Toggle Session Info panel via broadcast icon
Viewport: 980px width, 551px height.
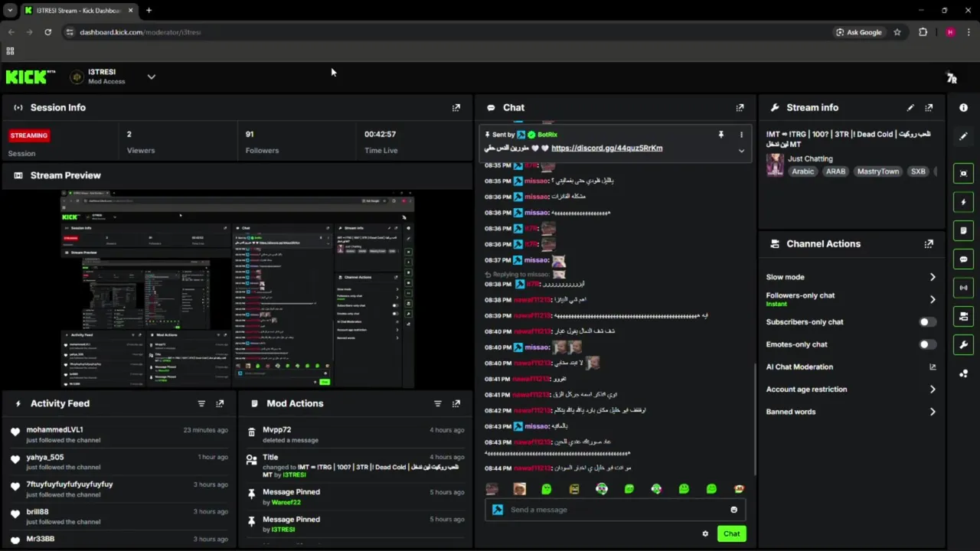pos(963,288)
